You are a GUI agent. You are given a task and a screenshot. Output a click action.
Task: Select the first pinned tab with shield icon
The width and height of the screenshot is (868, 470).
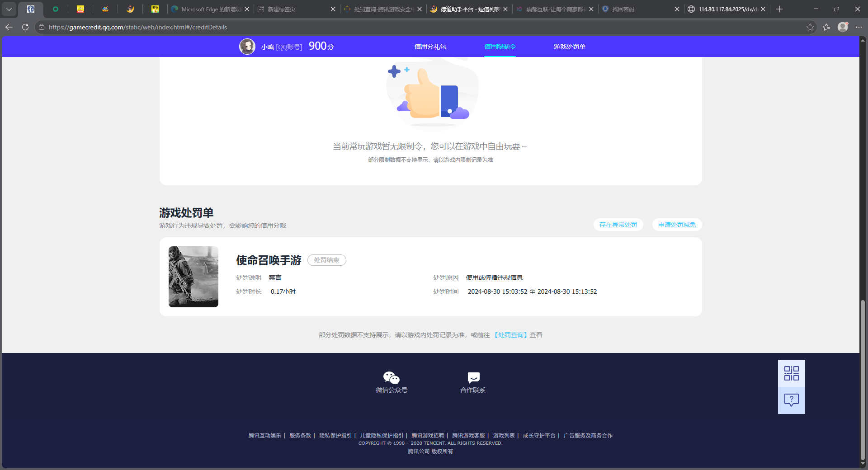31,9
